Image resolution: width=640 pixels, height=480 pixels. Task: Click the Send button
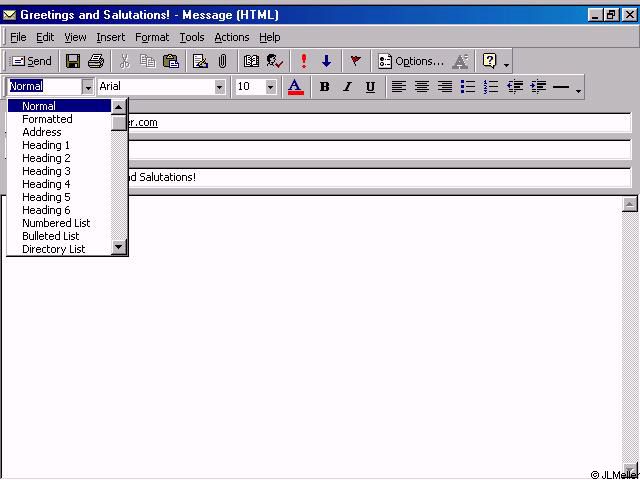tap(31, 61)
